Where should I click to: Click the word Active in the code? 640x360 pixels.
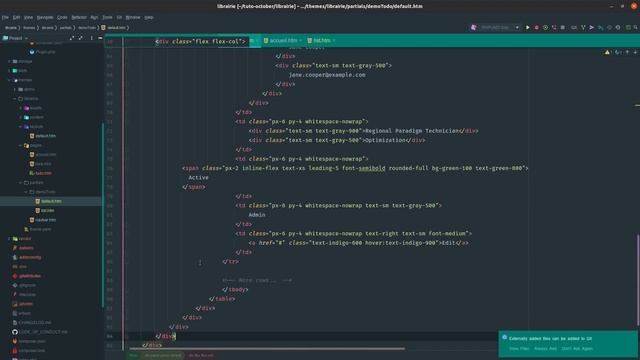coord(198,178)
